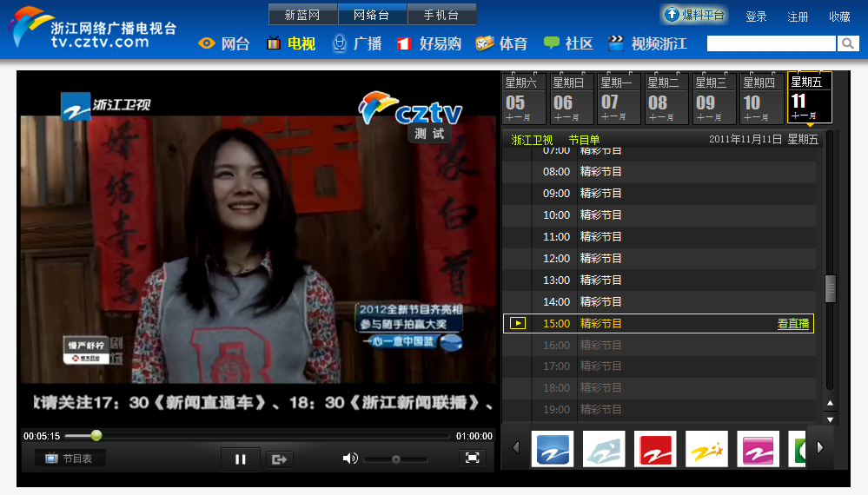Select Saturday 05 date tab
This screenshot has width=868, height=495.
[523, 98]
